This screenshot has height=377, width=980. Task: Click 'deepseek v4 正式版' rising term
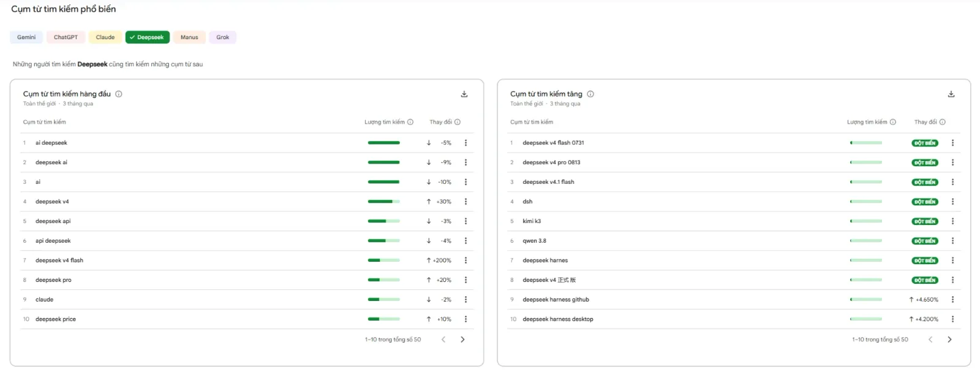pyautogui.click(x=549, y=280)
